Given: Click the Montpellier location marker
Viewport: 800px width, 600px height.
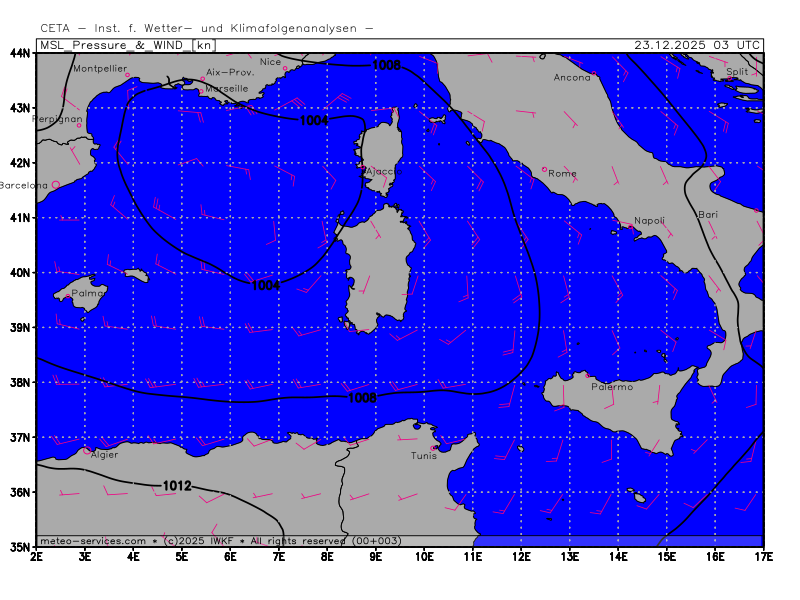Looking at the screenshot, I should point(127,75).
